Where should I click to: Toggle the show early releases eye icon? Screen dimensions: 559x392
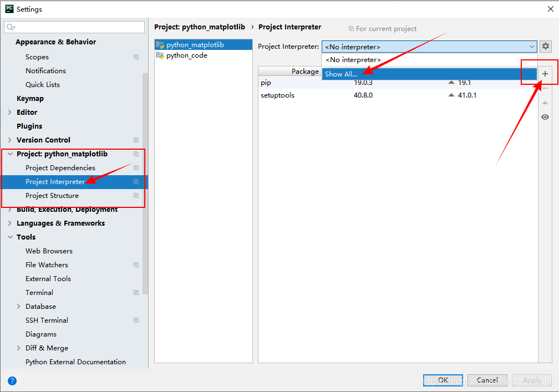point(545,117)
